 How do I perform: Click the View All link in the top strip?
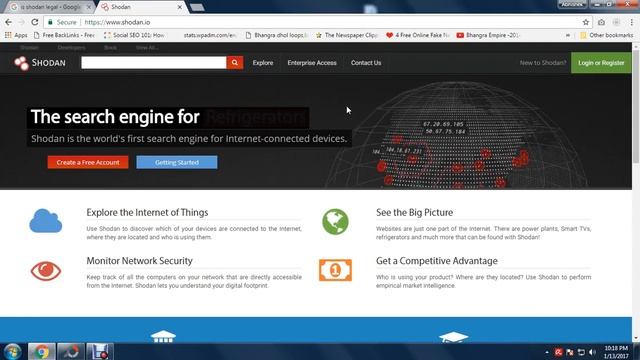[x=147, y=47]
